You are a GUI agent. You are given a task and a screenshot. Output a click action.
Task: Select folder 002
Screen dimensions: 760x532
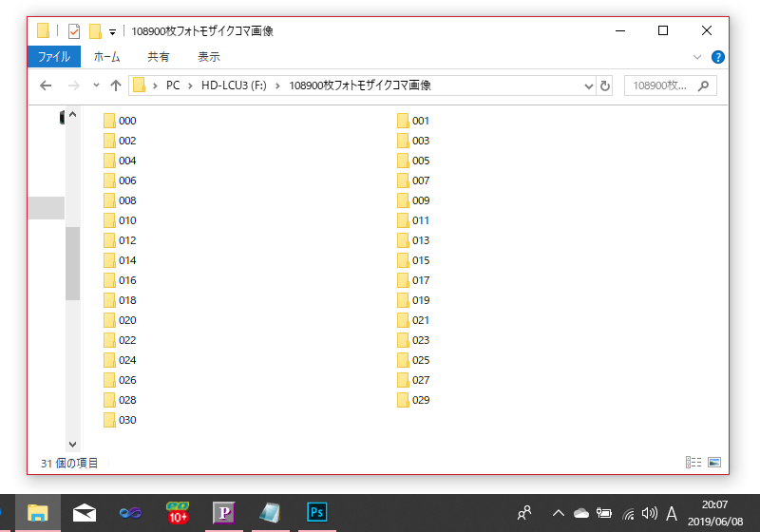click(x=120, y=141)
